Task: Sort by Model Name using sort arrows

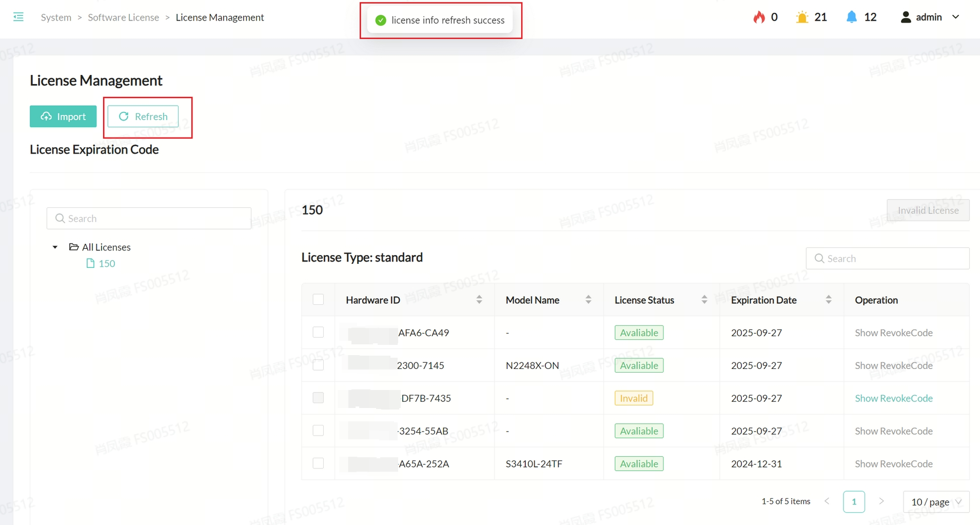Action: [588, 300]
